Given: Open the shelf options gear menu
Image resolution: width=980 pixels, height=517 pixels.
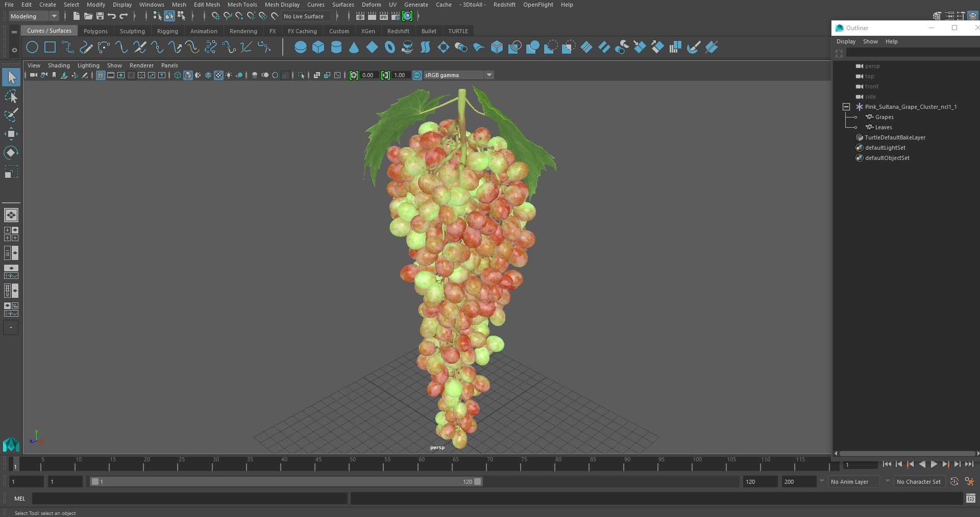Looking at the screenshot, I should coord(14,50).
